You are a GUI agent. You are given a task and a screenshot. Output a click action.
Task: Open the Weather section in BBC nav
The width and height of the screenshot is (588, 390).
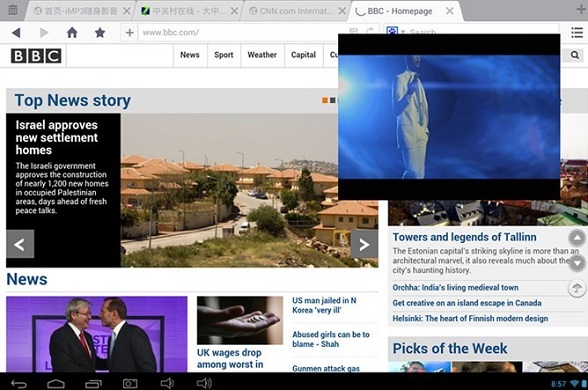262,55
